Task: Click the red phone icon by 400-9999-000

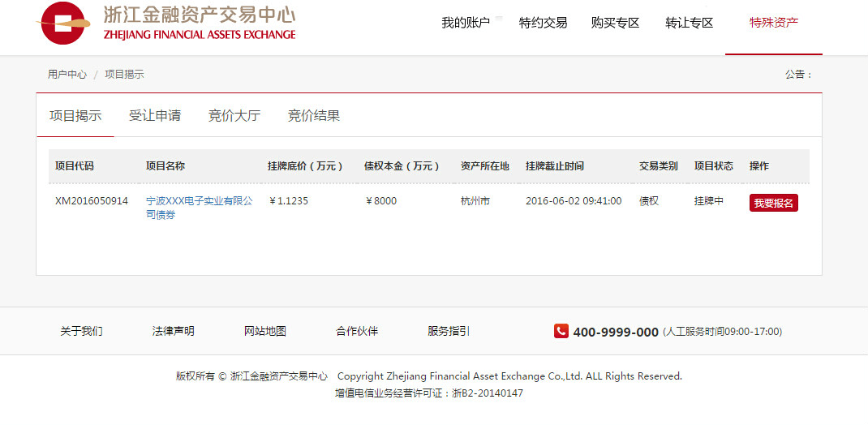Action: [x=561, y=331]
